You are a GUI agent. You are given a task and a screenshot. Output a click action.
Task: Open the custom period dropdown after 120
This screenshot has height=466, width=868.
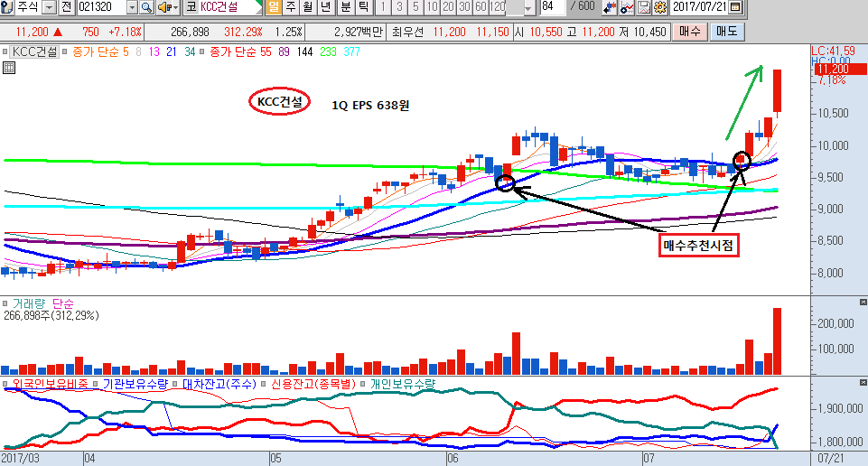[x=528, y=8]
